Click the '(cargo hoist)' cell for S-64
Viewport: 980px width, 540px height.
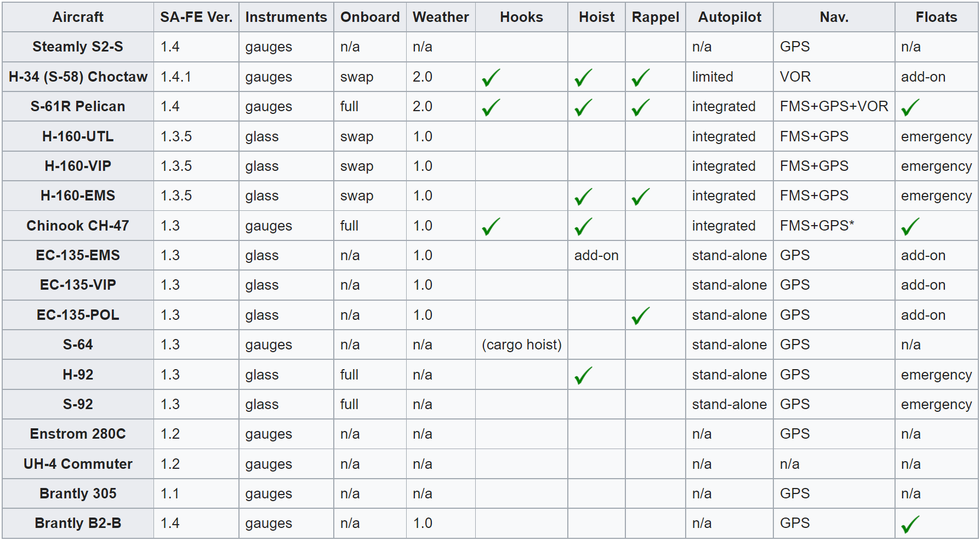(521, 344)
